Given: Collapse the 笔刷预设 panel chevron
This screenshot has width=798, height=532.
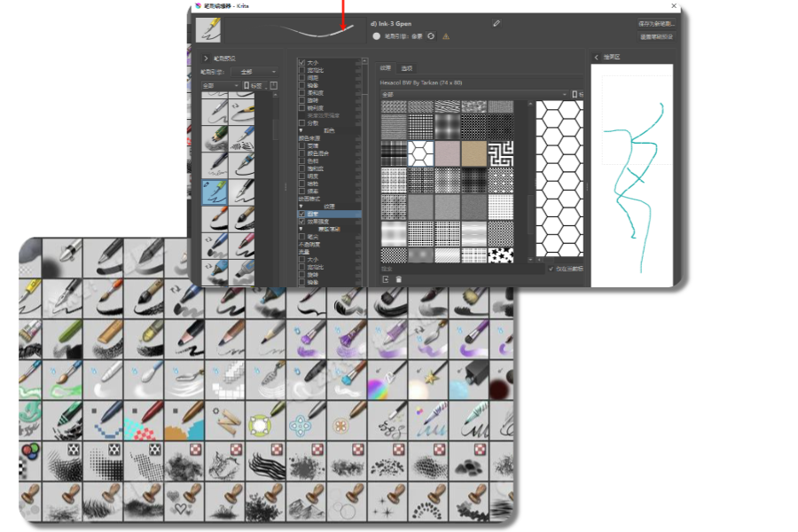Looking at the screenshot, I should pos(206,58).
